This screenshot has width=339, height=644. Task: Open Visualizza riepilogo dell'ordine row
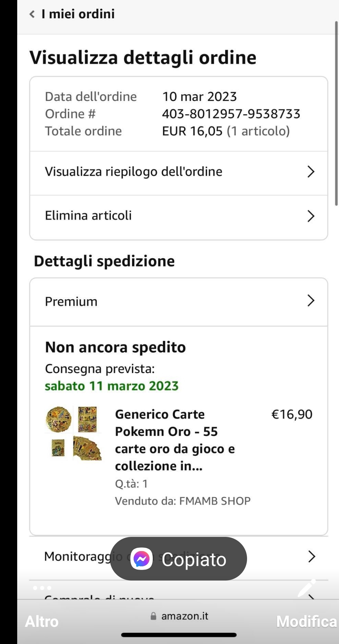[x=134, y=172]
